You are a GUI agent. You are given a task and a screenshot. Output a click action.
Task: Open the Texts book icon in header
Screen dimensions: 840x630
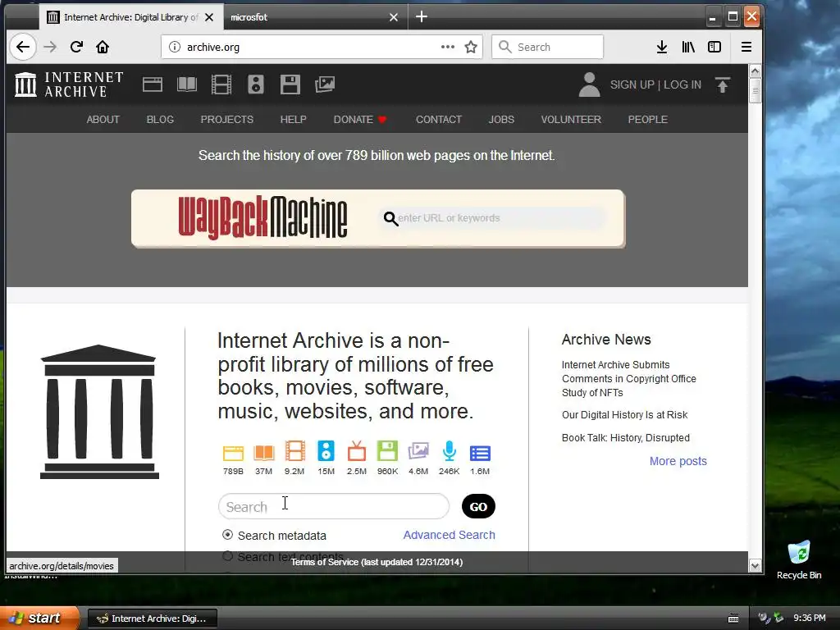point(187,84)
